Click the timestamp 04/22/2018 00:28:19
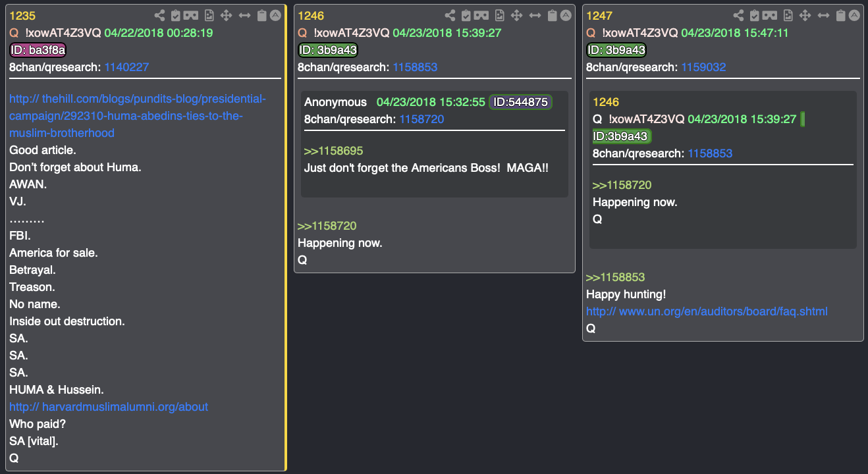This screenshot has width=868, height=474. [158, 33]
